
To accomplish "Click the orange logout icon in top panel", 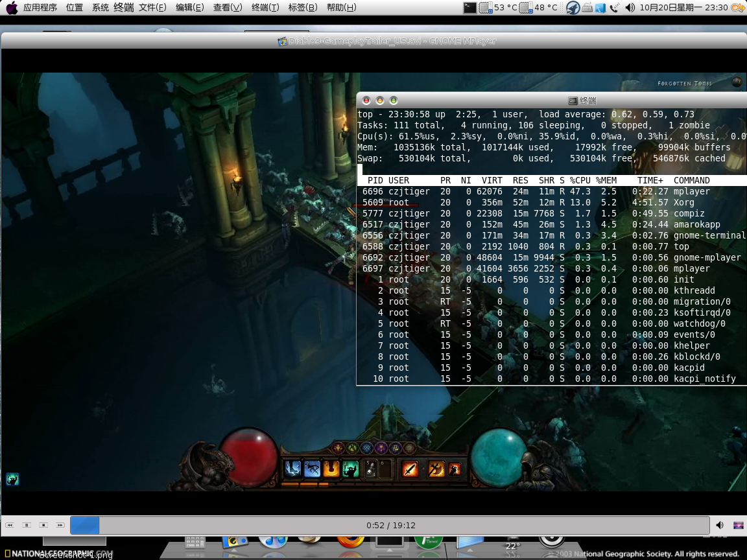I will click(x=738, y=8).
